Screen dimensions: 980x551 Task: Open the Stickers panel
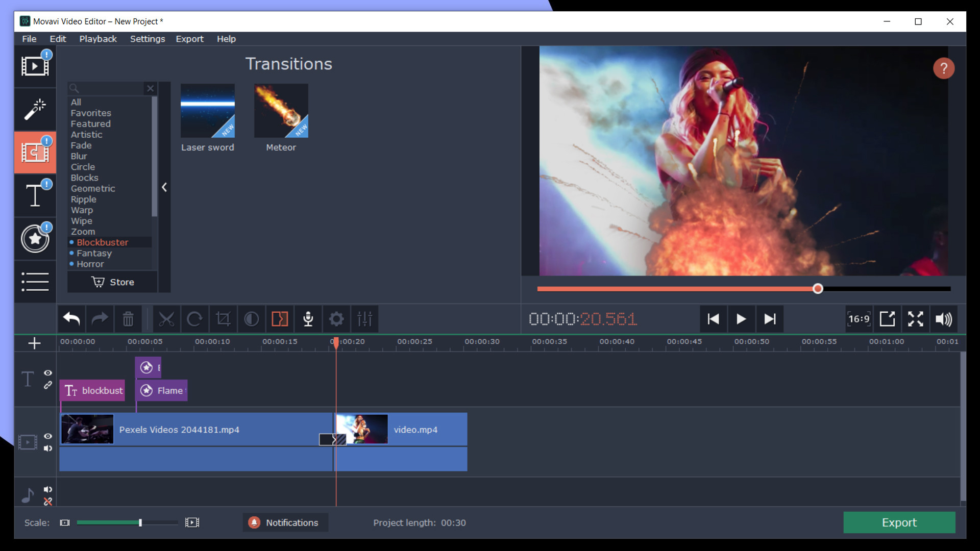35,238
